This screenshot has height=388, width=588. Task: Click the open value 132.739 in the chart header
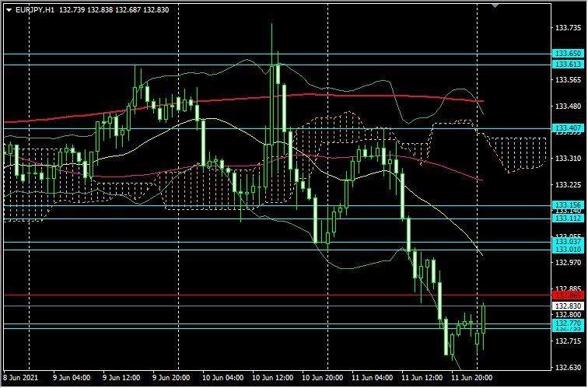coord(72,10)
